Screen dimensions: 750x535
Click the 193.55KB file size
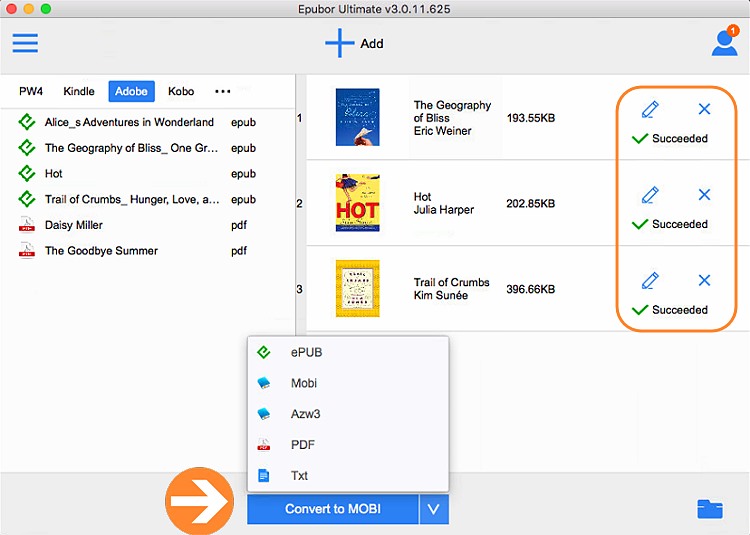[x=530, y=118]
